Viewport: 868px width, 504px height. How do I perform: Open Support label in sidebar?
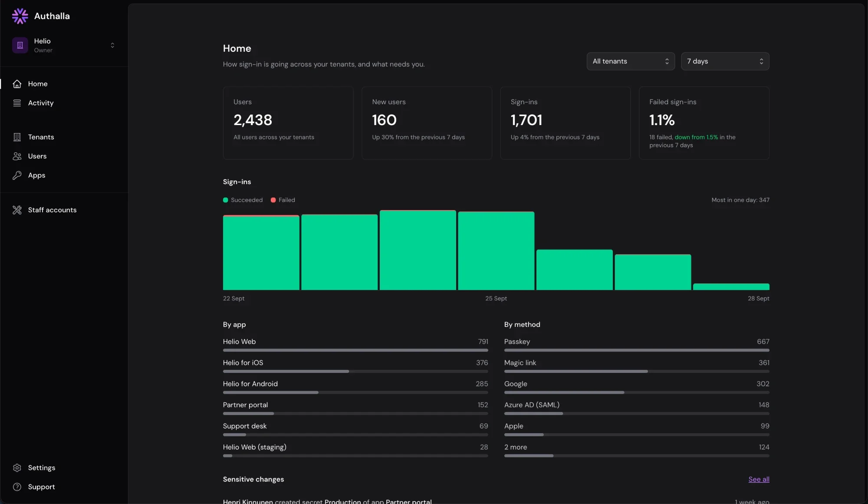(42, 487)
